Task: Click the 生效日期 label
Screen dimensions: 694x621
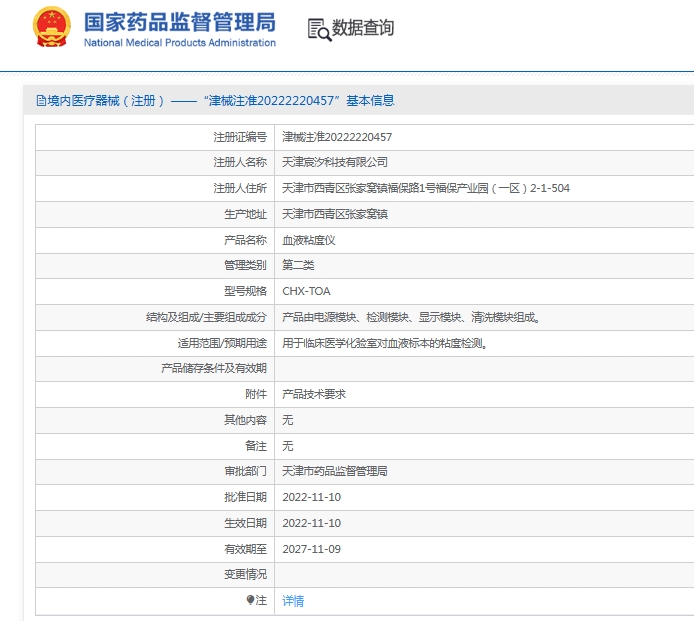Action: (x=245, y=523)
